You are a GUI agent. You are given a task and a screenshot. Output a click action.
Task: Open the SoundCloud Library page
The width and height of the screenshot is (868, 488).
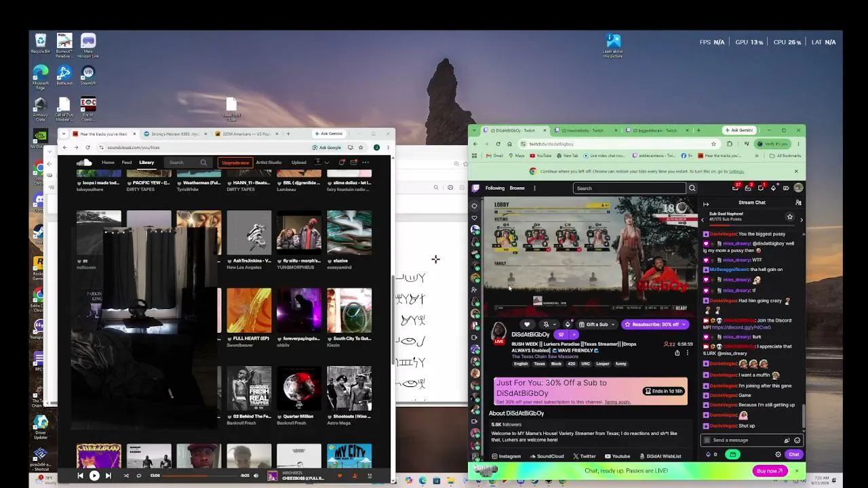146,163
